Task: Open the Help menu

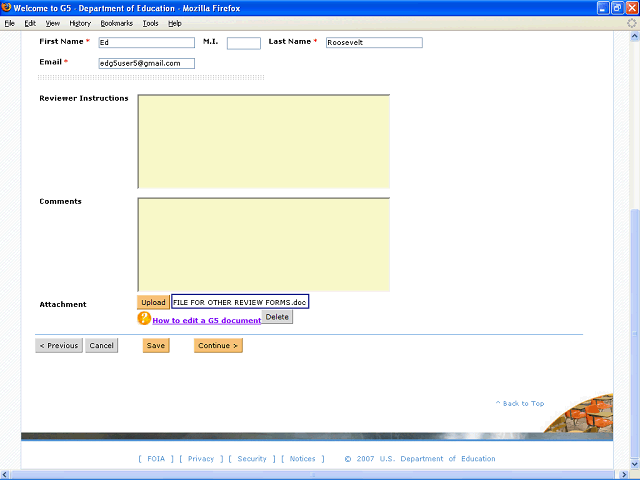Action: tap(175, 23)
